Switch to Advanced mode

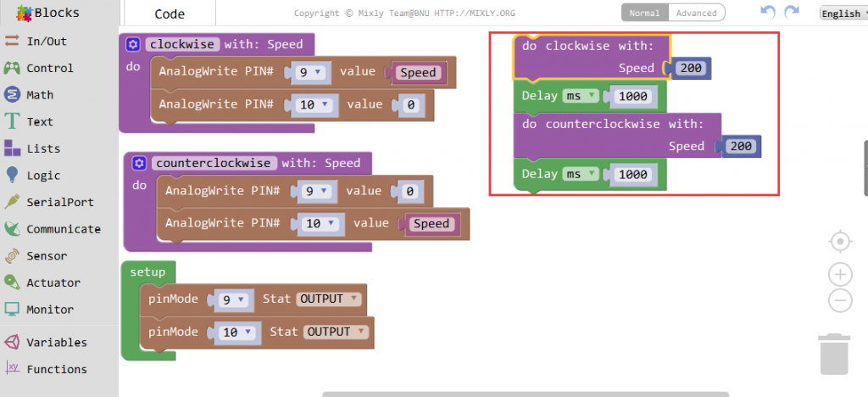coord(697,13)
